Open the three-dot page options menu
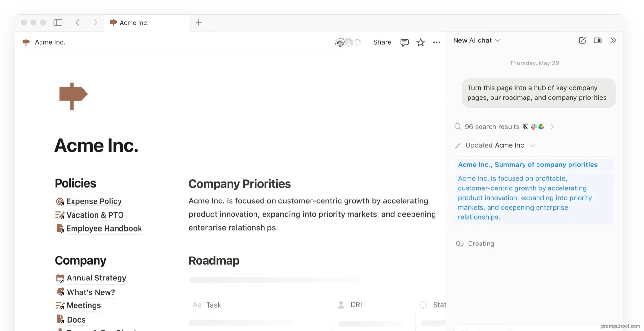 pyautogui.click(x=437, y=42)
